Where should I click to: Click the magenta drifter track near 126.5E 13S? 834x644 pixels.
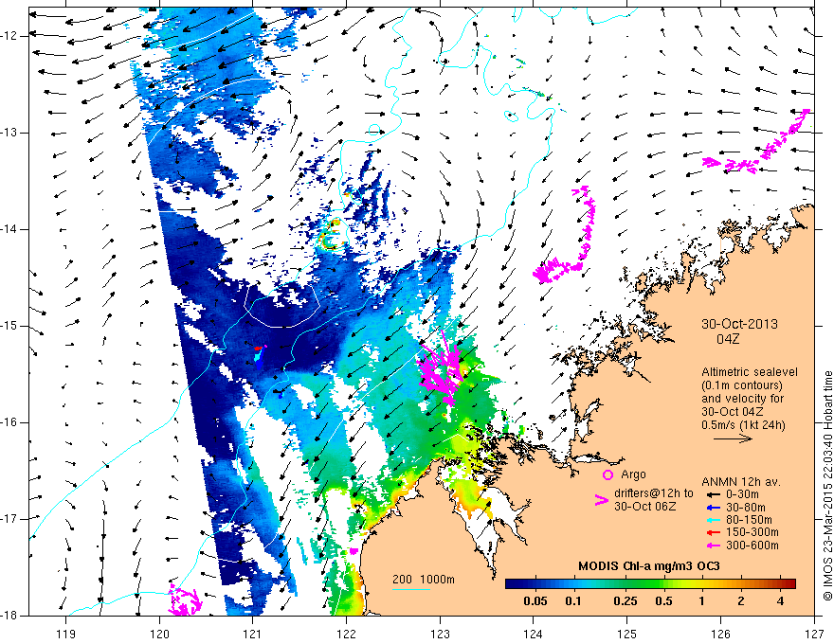coord(755,142)
